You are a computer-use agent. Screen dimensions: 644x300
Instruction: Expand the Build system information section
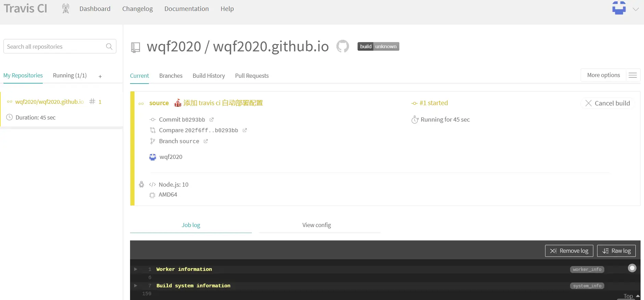pyautogui.click(x=136, y=286)
